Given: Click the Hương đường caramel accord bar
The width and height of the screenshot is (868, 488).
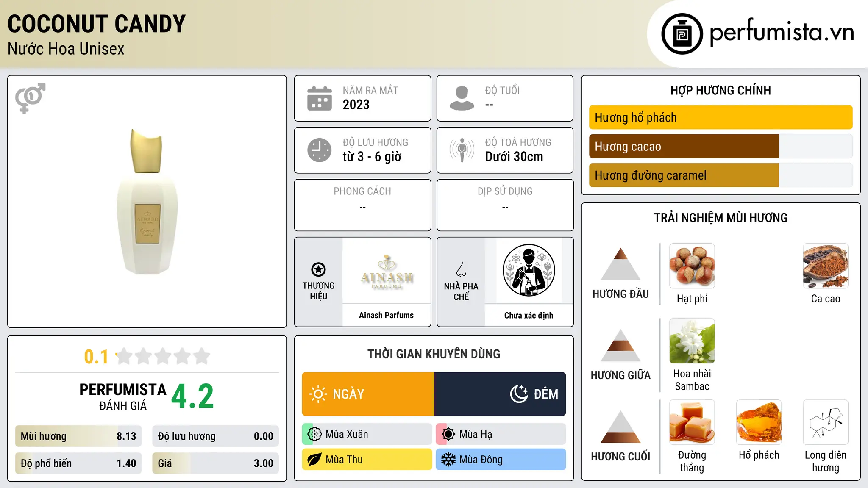Looking at the screenshot, I should click(x=721, y=175).
